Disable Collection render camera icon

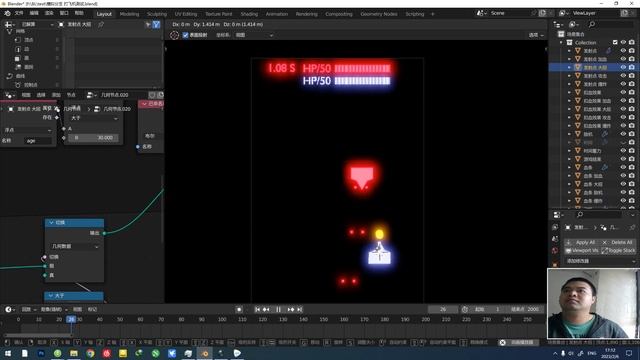[x=632, y=42]
